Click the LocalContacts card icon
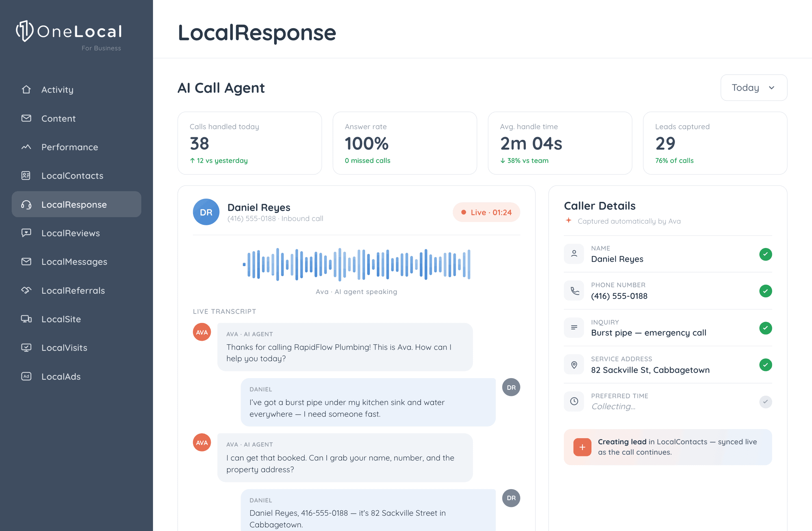 click(x=26, y=176)
